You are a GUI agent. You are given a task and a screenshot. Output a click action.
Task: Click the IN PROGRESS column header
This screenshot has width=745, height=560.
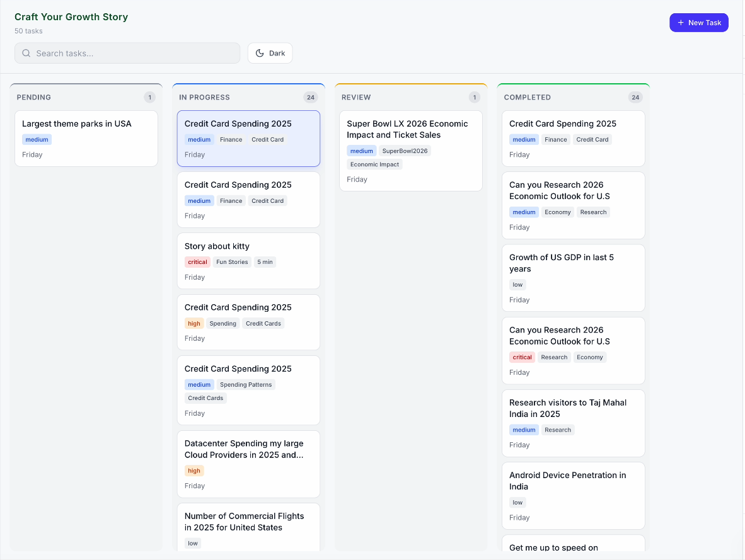[x=203, y=97]
